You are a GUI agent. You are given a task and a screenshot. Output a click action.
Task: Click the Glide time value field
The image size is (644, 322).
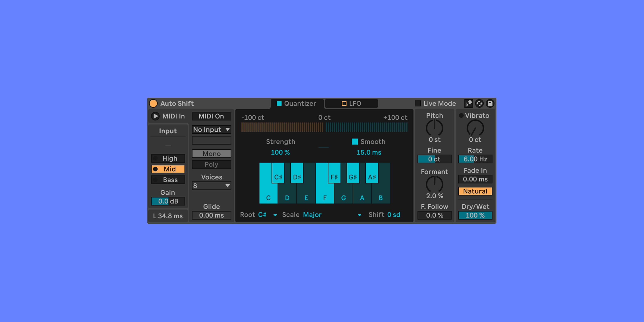tap(211, 215)
